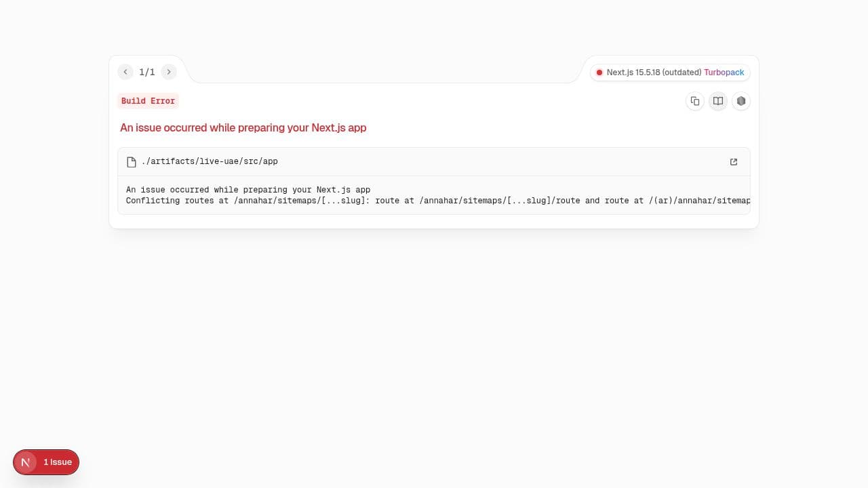
Task: Click the first line of the error message box
Action: 248,190
